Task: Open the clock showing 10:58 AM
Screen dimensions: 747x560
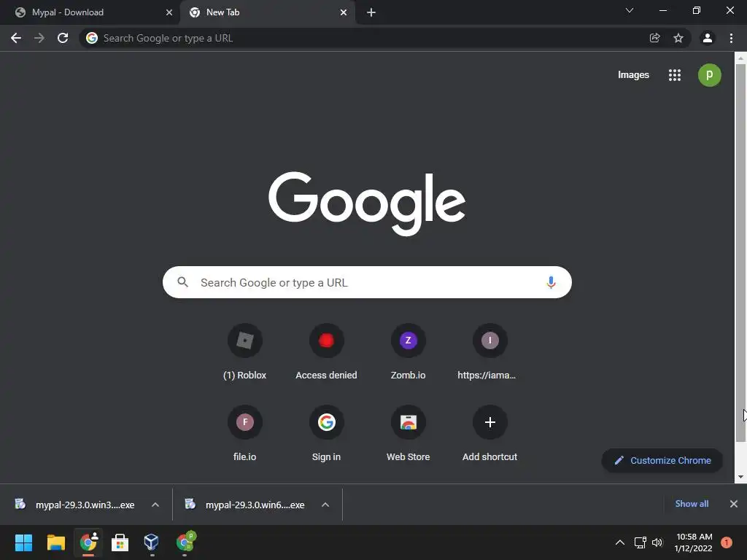Action: click(694, 542)
